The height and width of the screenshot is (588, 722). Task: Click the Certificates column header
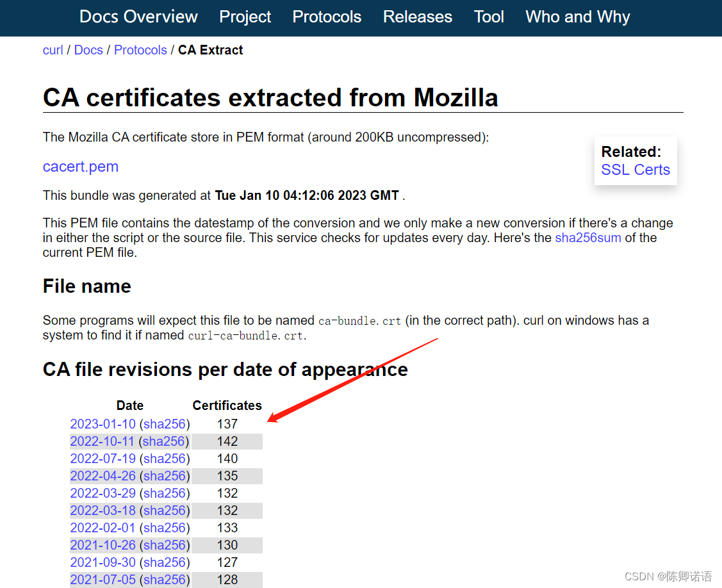(x=227, y=405)
